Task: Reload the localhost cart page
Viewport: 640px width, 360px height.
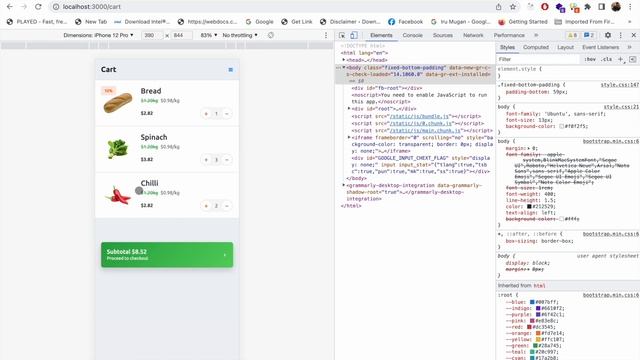Action: coord(38,7)
